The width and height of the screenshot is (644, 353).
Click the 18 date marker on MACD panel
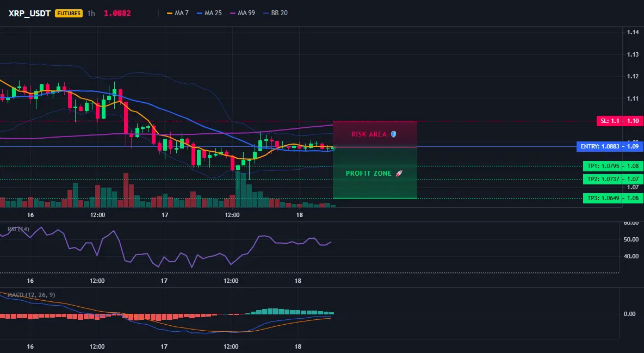pos(298,346)
